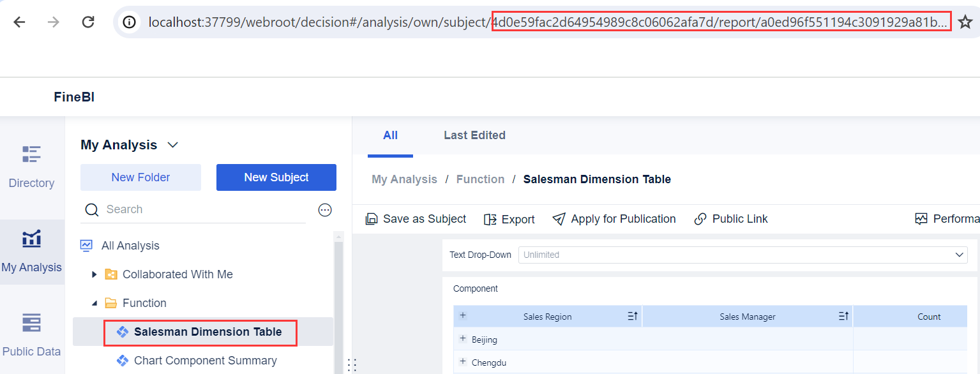Expand the Chengdu row
This screenshot has width=980, height=374.
click(x=463, y=362)
